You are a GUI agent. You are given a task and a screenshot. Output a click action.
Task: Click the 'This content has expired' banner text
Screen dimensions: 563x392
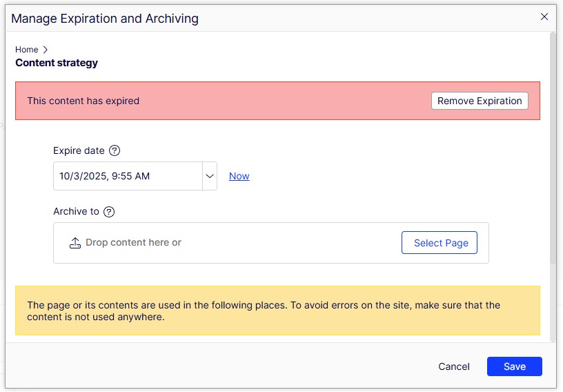83,101
